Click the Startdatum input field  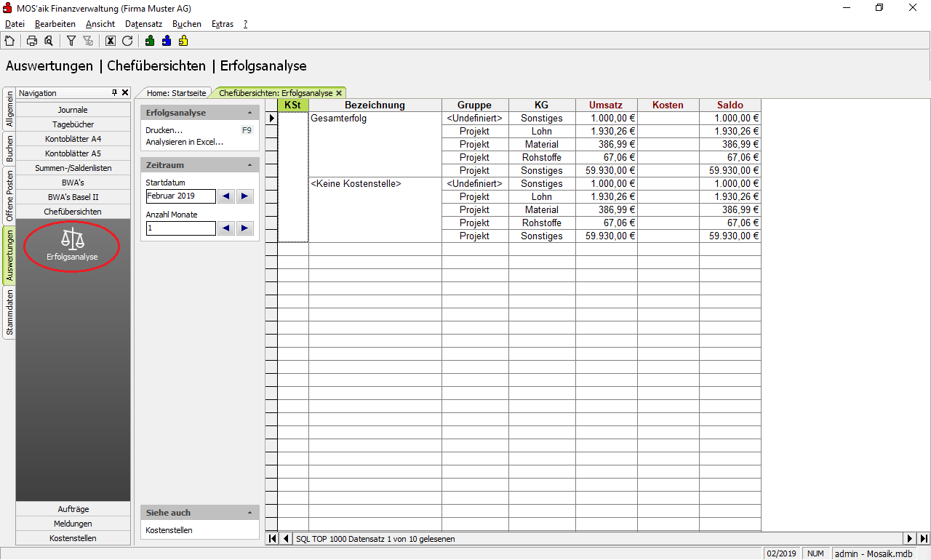point(180,196)
